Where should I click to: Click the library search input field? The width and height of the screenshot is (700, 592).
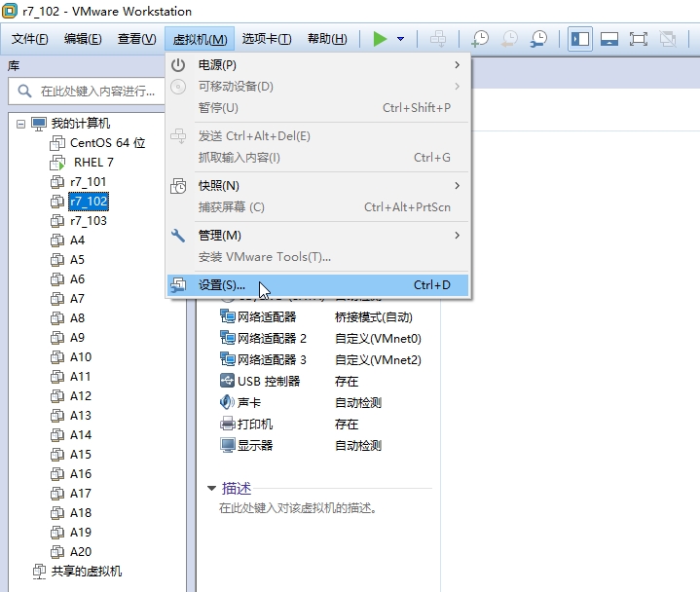87,92
